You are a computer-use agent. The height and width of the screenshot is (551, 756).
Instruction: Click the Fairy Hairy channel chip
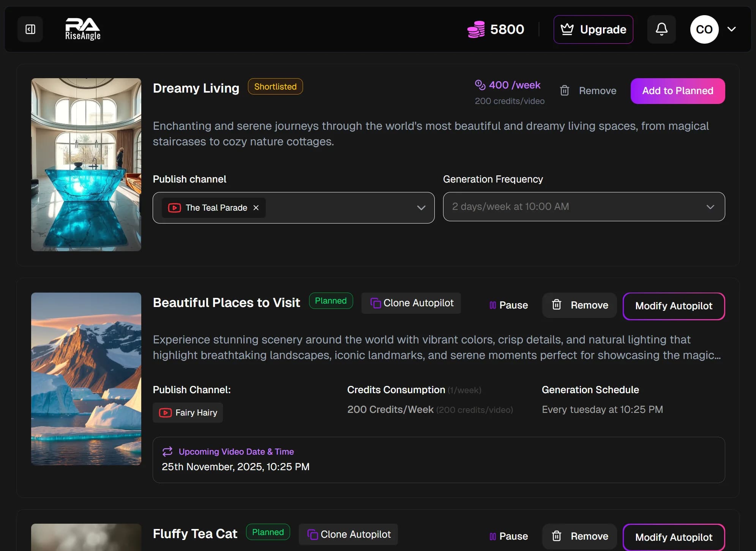click(188, 412)
